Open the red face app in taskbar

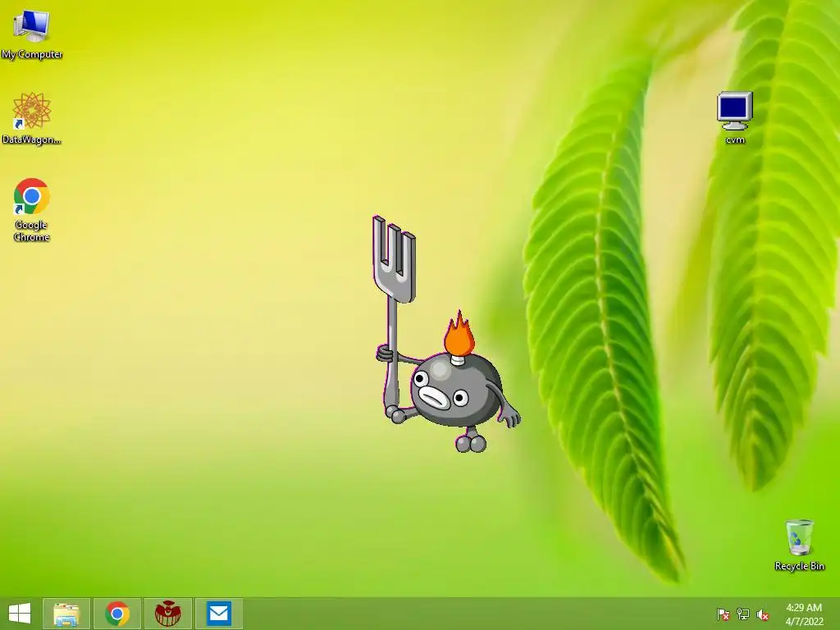point(167,614)
